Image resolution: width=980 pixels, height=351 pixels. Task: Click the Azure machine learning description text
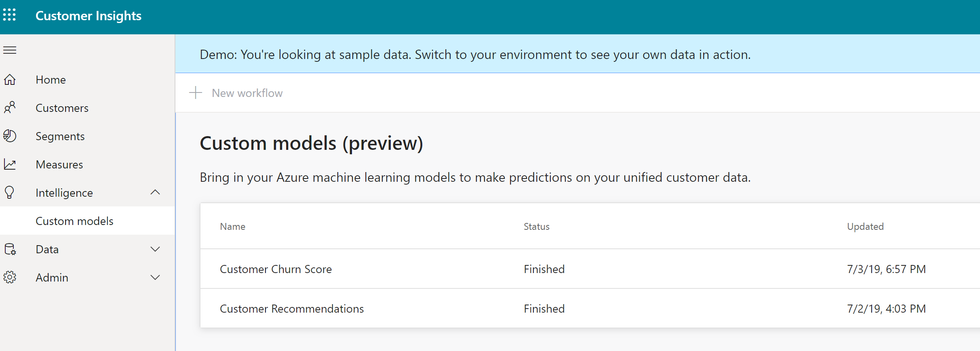(x=475, y=177)
